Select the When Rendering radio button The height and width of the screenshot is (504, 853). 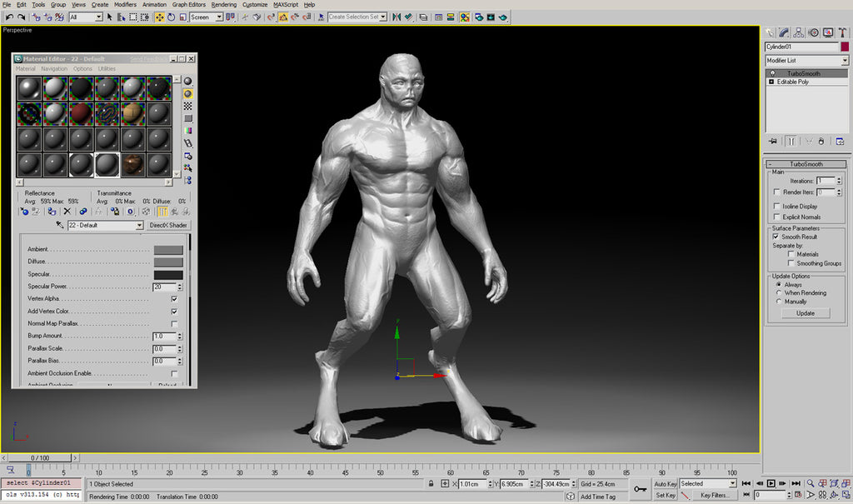[x=779, y=292]
